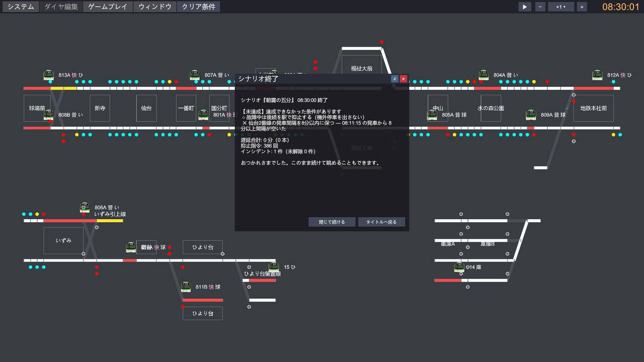Click the 抑止指令: 386 回 result line
The width and height of the screenshot is (644, 362).
(x=259, y=145)
